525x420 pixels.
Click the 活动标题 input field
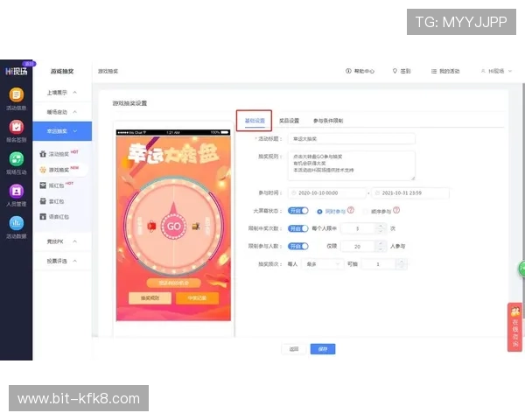(x=352, y=138)
